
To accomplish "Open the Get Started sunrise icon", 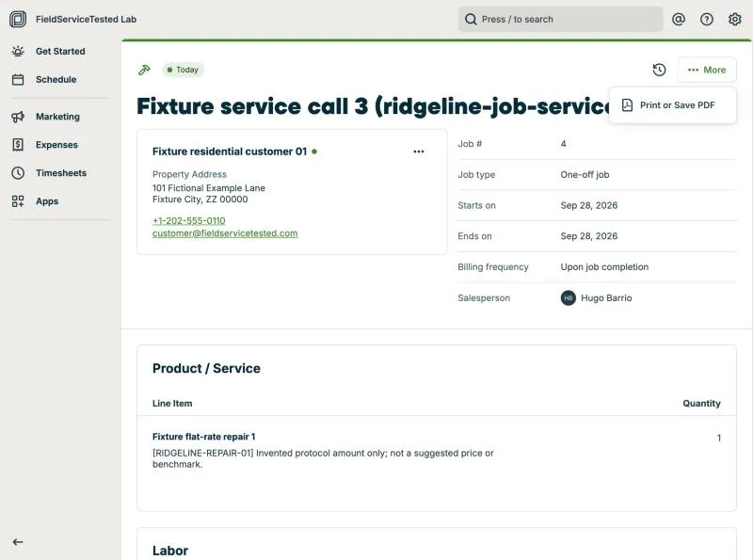I will point(18,51).
